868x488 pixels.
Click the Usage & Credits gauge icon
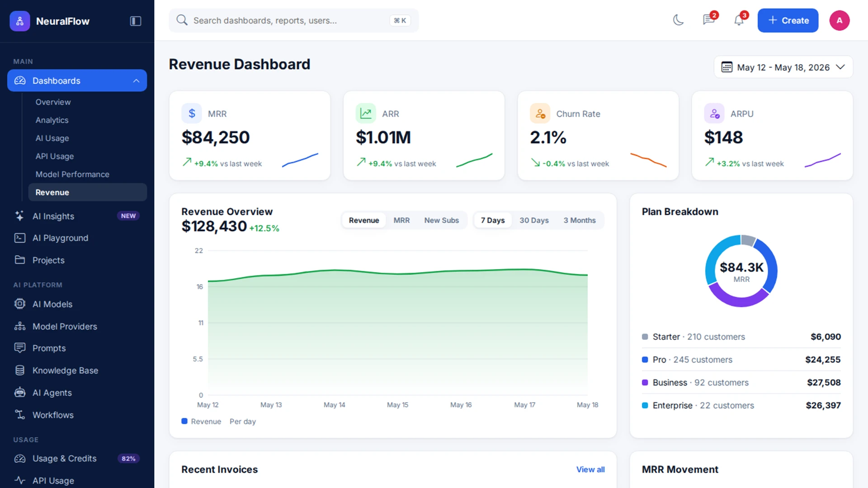click(x=20, y=458)
